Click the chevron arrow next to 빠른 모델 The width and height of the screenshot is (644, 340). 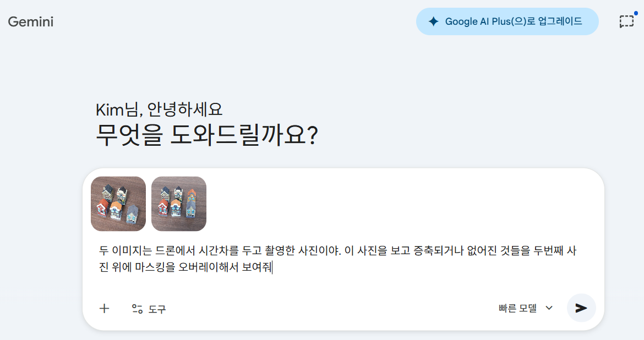(x=549, y=308)
